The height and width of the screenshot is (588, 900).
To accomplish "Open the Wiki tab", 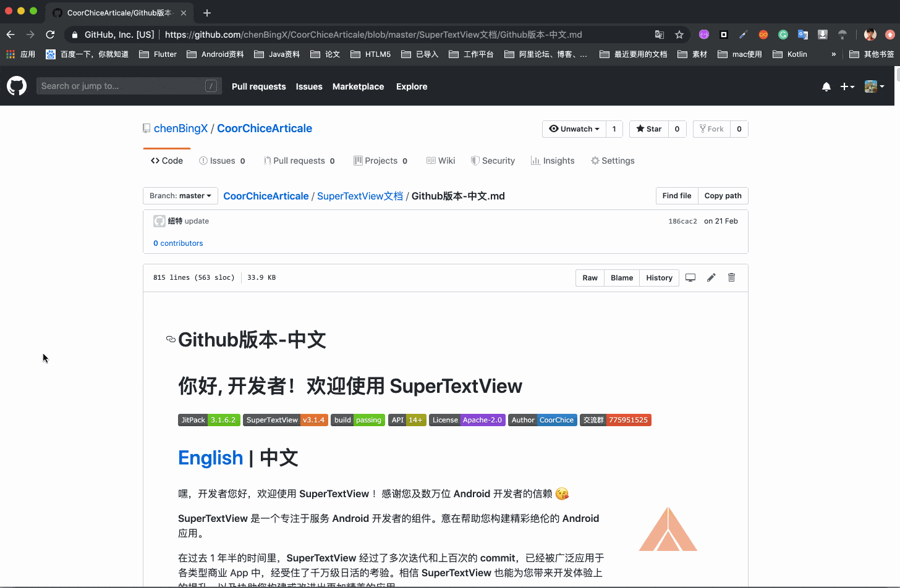I will pos(441,161).
